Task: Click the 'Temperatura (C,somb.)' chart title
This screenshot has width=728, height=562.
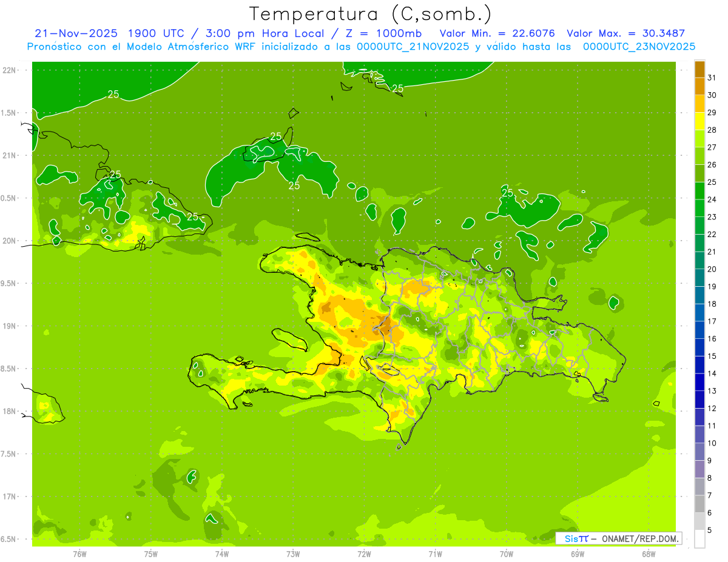Action: [x=370, y=15]
